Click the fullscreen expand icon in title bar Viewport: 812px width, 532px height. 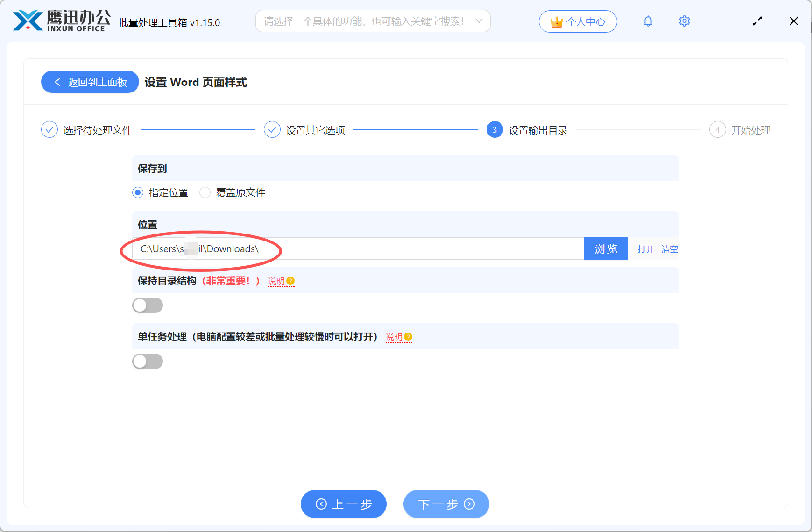757,21
